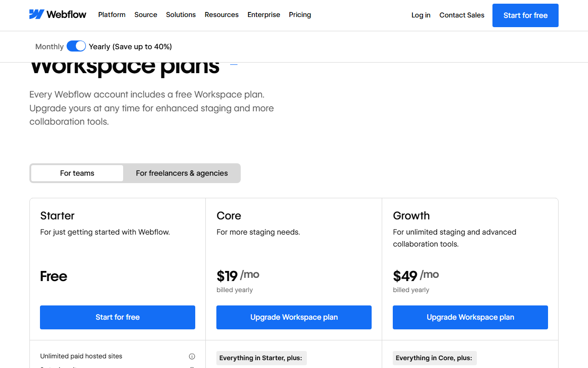Click Contact Sales link

(x=462, y=15)
